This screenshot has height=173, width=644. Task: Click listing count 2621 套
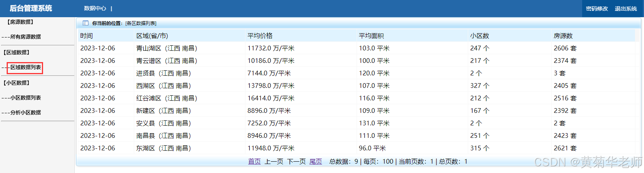(x=565, y=148)
